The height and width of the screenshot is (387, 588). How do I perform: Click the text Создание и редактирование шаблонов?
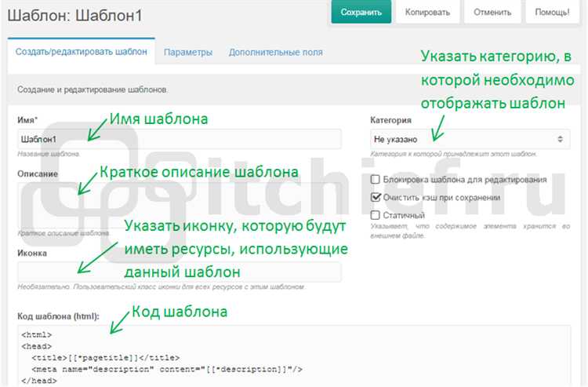pos(93,89)
